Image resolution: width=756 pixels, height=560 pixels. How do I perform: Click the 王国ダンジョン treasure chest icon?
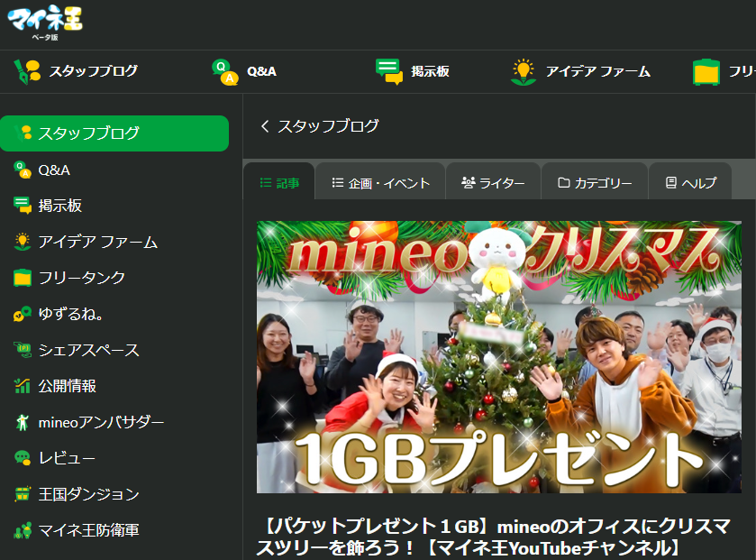(23, 494)
